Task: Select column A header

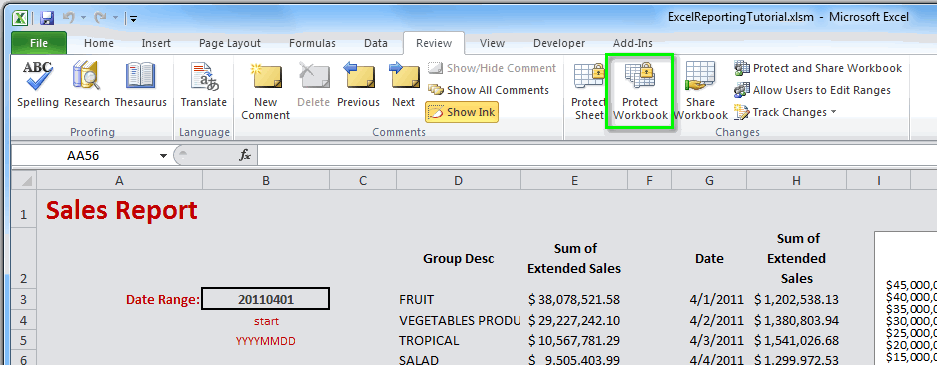Action: [120, 180]
